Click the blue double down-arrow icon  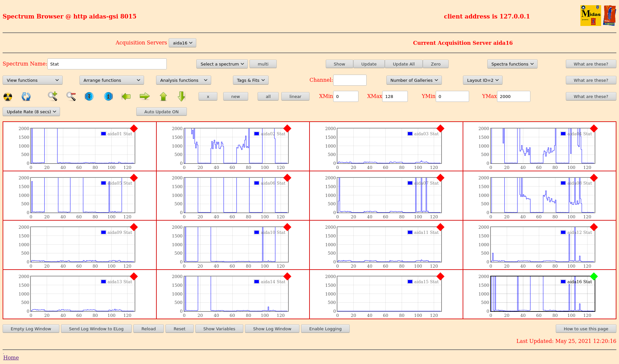coord(89,96)
